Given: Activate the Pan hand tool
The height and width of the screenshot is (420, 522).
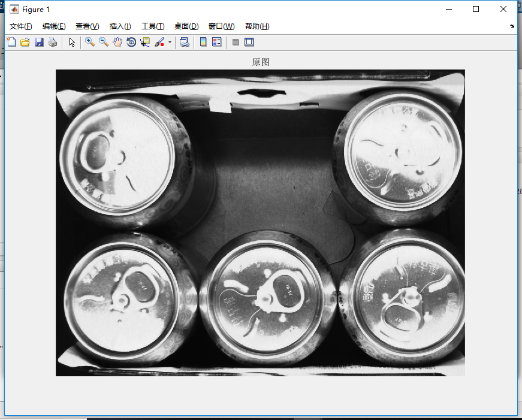Looking at the screenshot, I should click(117, 42).
